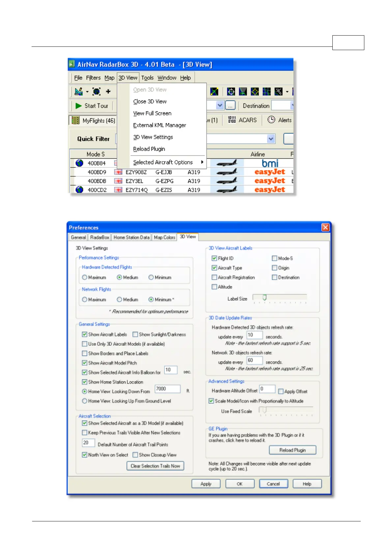Click bmi airline logo
The width and height of the screenshot is (392, 555).
tap(270, 163)
